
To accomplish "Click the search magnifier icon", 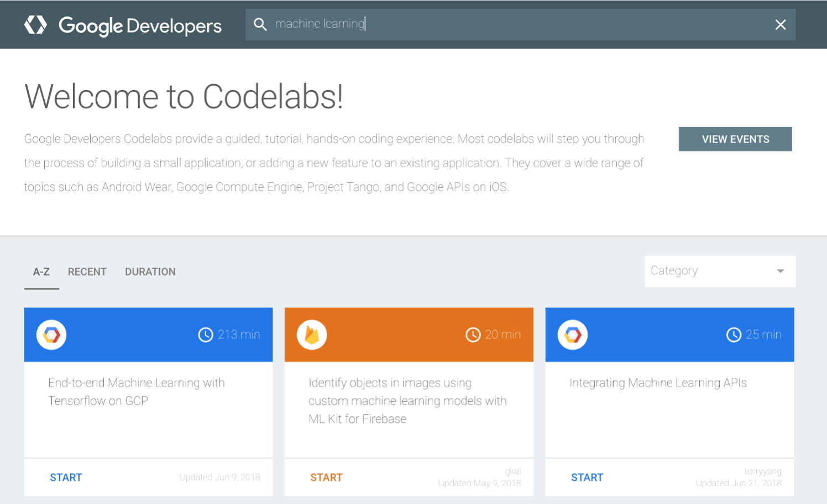I will pos(260,24).
